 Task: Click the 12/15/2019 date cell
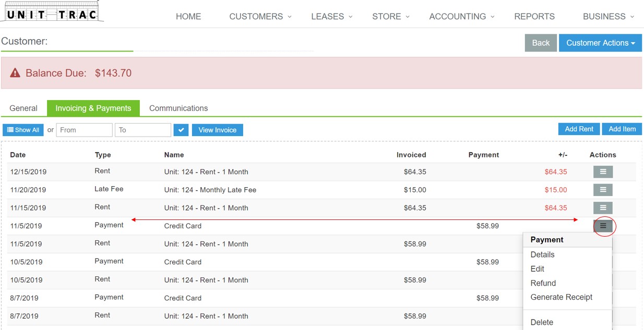(28, 172)
